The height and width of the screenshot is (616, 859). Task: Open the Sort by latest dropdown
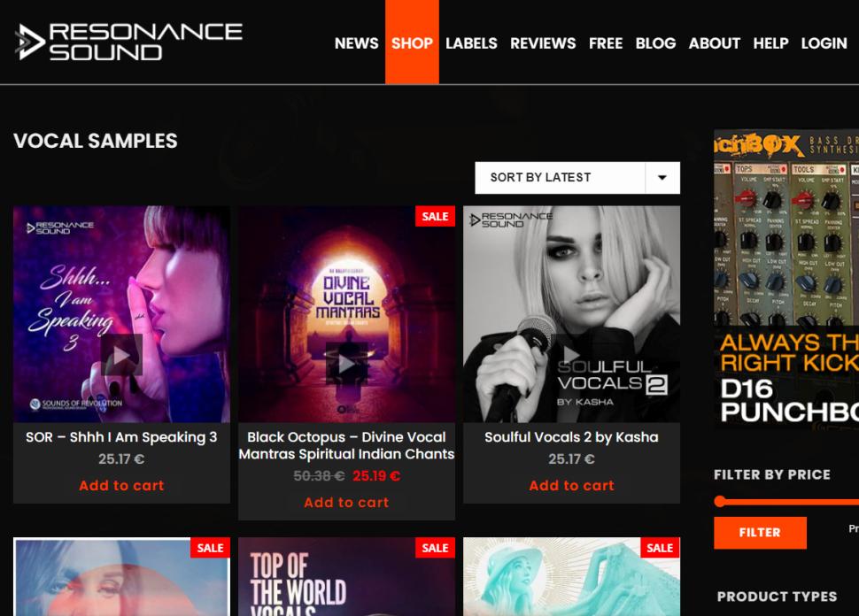(x=577, y=177)
